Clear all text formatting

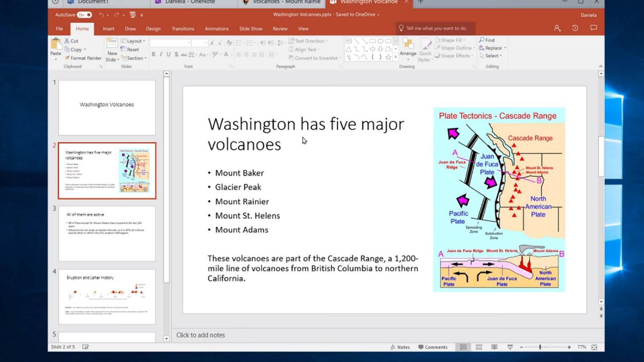pos(229,43)
